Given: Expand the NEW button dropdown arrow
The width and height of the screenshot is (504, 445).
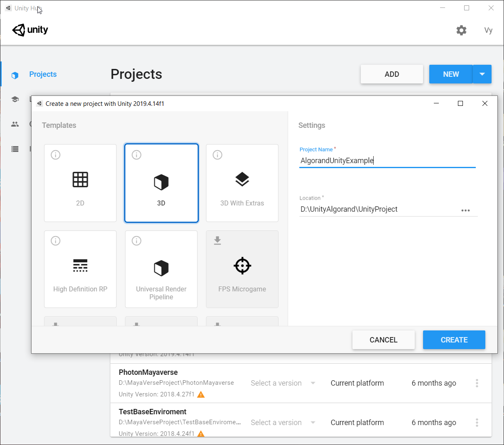Looking at the screenshot, I should pos(482,74).
